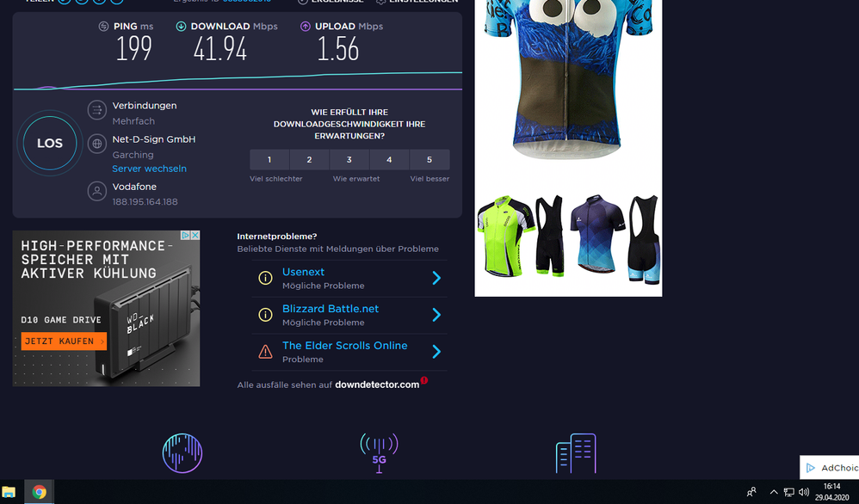
Task: Click the Net-D-Sign GmbH server name
Action: tap(154, 139)
